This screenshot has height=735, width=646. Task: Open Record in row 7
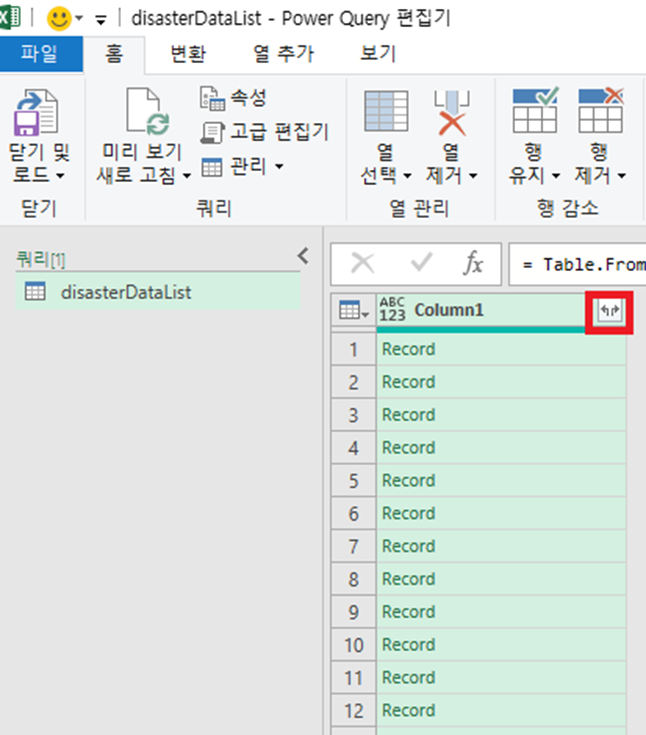click(408, 546)
